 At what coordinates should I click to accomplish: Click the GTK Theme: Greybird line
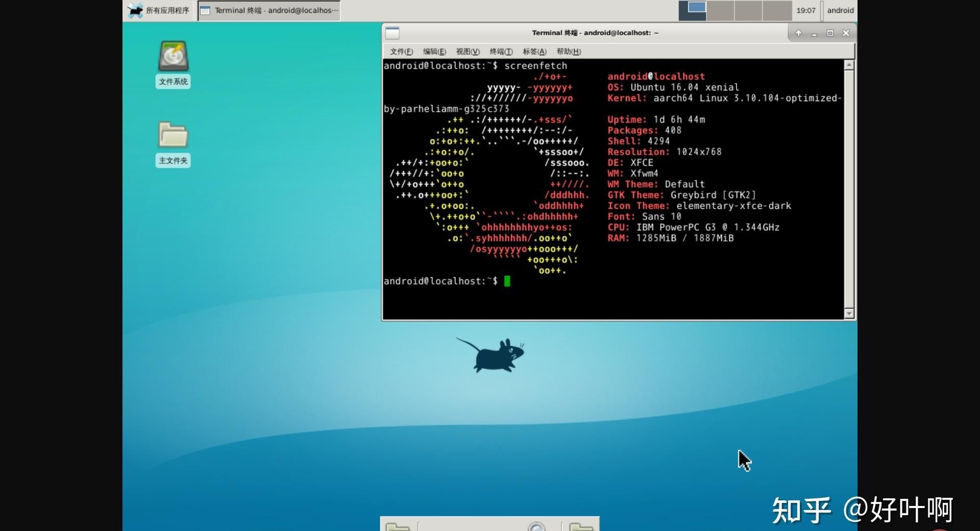(x=681, y=195)
